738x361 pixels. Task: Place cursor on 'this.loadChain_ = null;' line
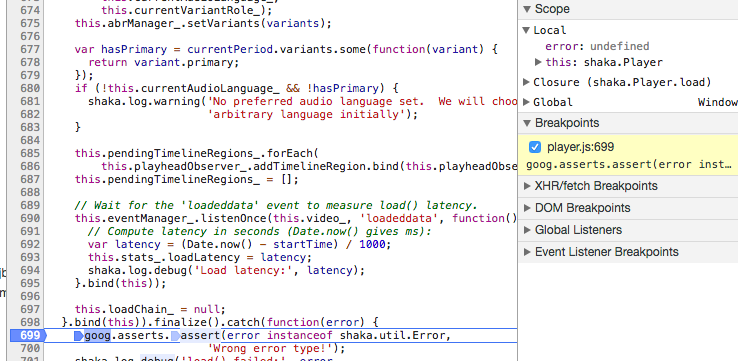click(150, 309)
